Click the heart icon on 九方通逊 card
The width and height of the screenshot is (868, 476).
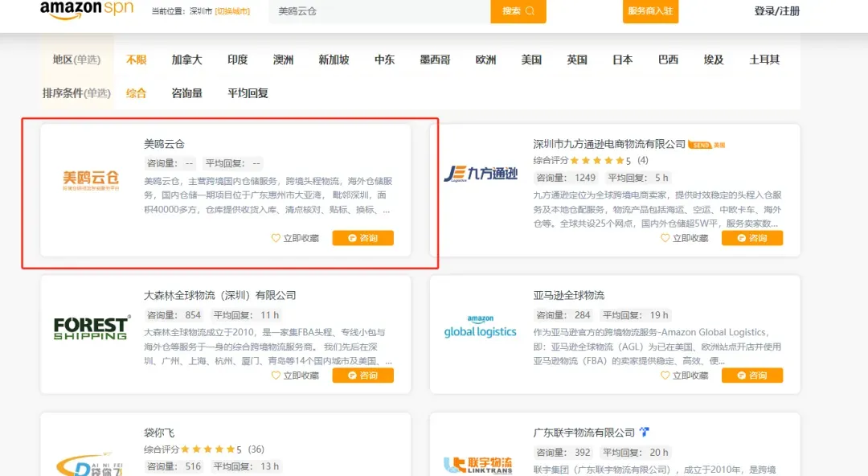(665, 238)
